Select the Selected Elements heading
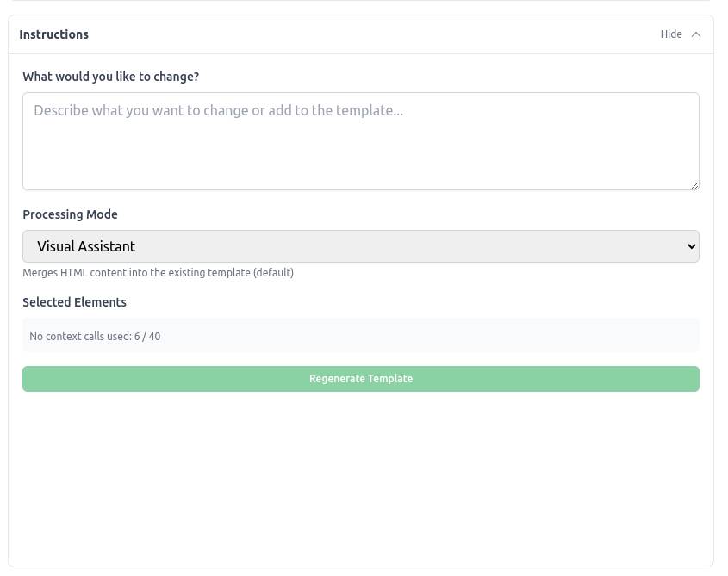 [74, 302]
